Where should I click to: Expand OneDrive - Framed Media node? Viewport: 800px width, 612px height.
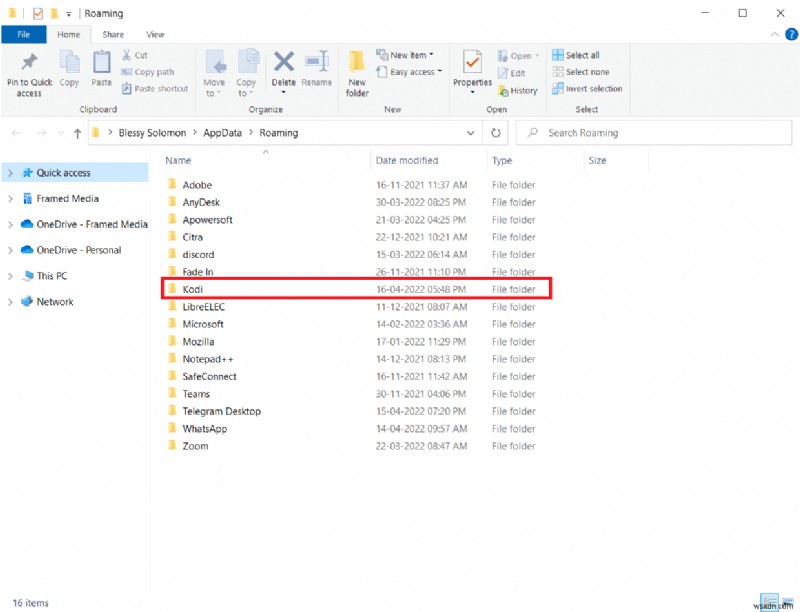pyautogui.click(x=10, y=224)
